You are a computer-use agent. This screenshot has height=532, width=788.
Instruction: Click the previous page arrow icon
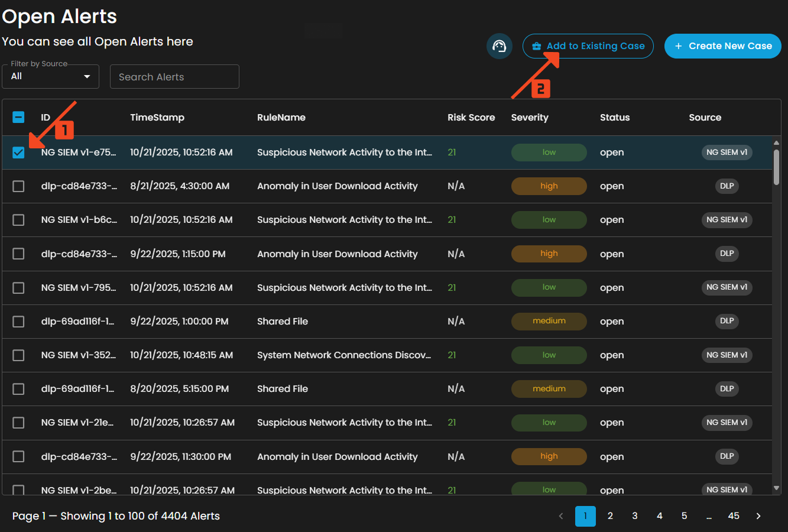pyautogui.click(x=561, y=516)
